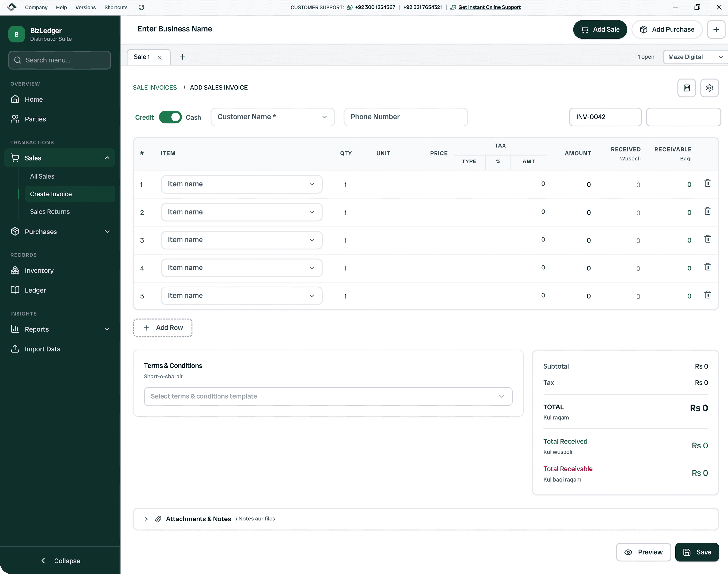Screen dimensions: 728x574
Task: Click the Add Row button
Action: pyautogui.click(x=163, y=328)
